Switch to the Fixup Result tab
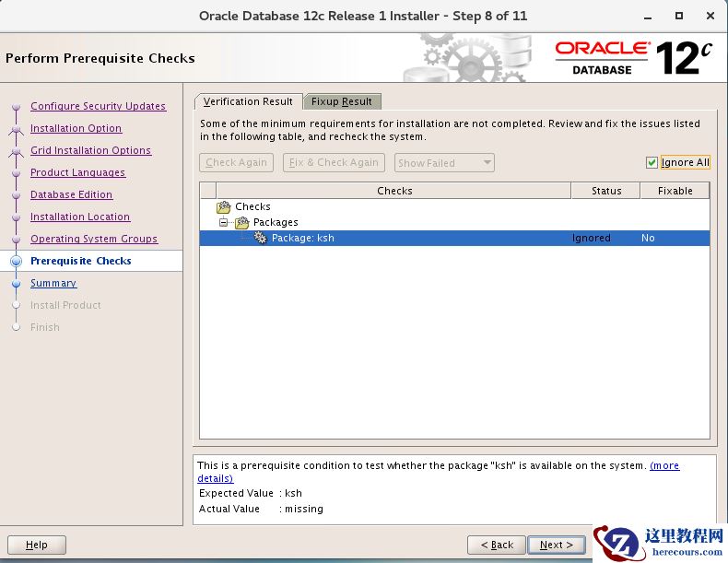Viewport: 728px width, 563px height. [x=342, y=101]
